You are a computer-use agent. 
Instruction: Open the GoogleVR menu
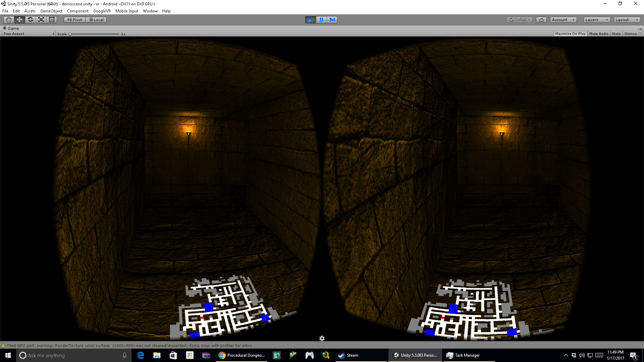[101, 11]
